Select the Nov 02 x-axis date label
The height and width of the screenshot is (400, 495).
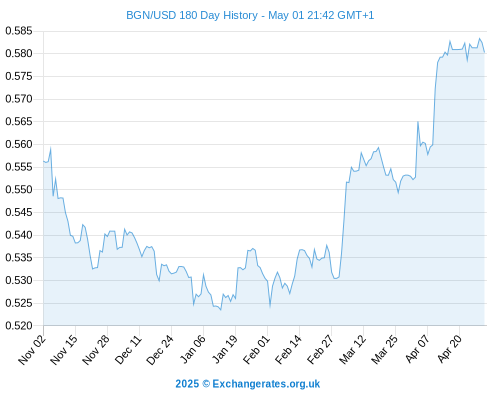[x=32, y=350]
